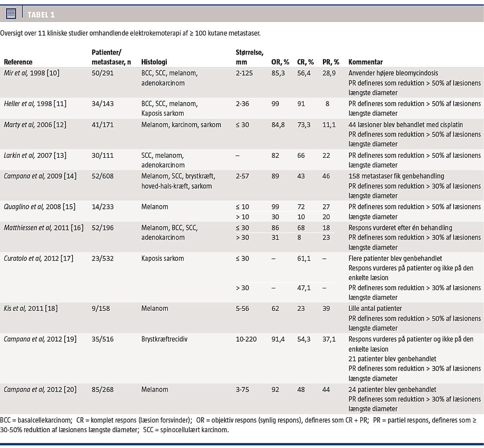Click the OR, % column header
This screenshot has width=484, height=448.
(280, 62)
